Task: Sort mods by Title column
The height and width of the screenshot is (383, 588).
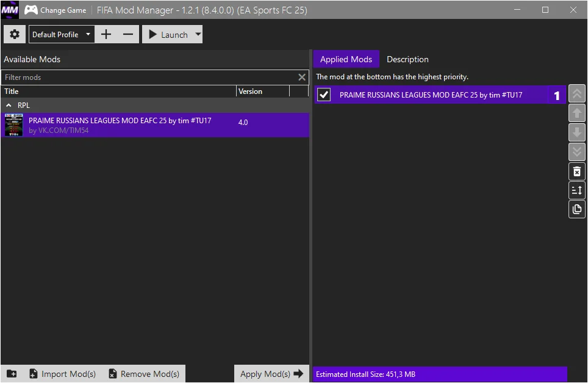Action: pyautogui.click(x=118, y=91)
